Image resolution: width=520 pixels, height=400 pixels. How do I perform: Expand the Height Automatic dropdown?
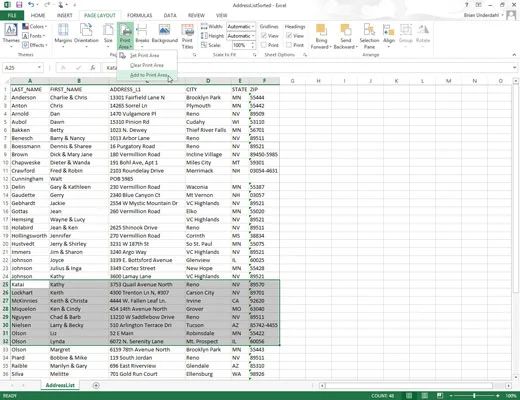[x=241, y=36]
